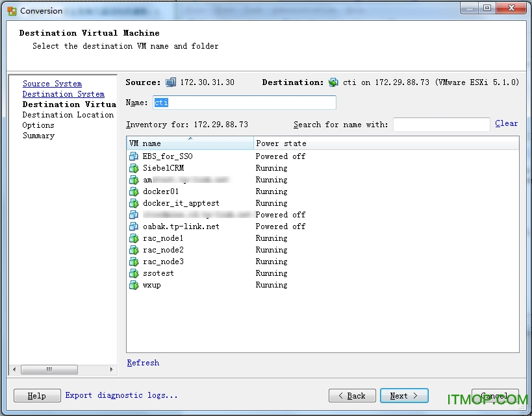Click Running state of rac_node2
Screen dimensions: 532x416
pyautogui.click(x=272, y=250)
